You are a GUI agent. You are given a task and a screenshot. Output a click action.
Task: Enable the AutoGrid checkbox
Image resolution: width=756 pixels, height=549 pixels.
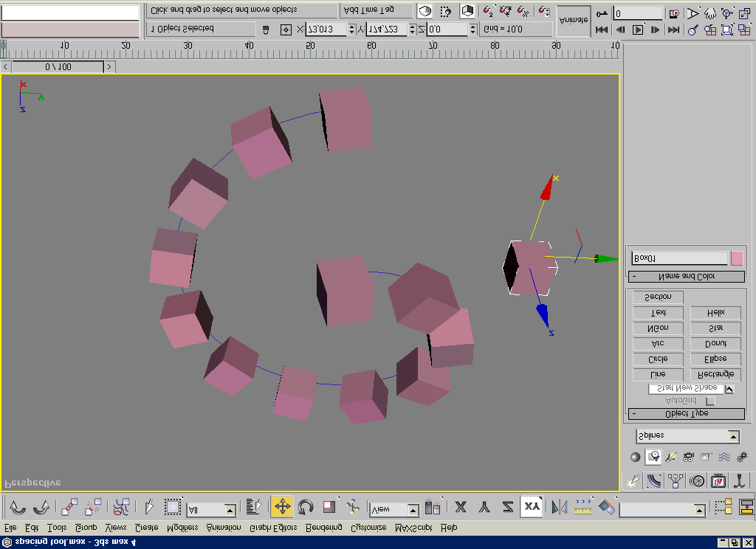(x=710, y=401)
